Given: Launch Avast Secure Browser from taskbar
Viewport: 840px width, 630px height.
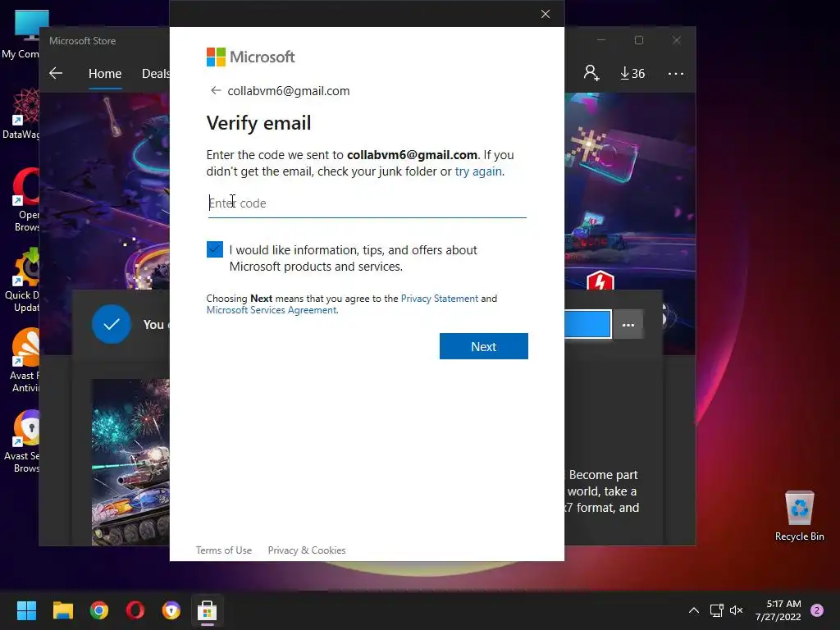Looking at the screenshot, I should point(171,610).
